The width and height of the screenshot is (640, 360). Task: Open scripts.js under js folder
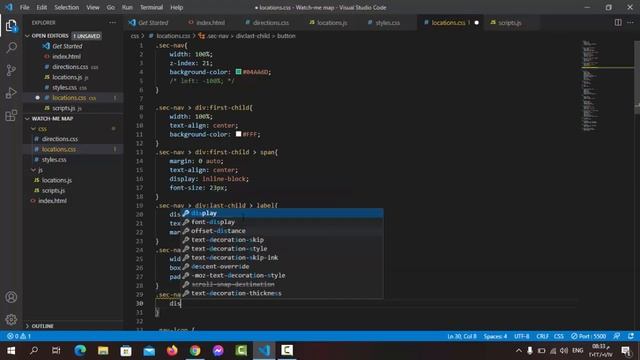pyautogui.click(x=53, y=191)
